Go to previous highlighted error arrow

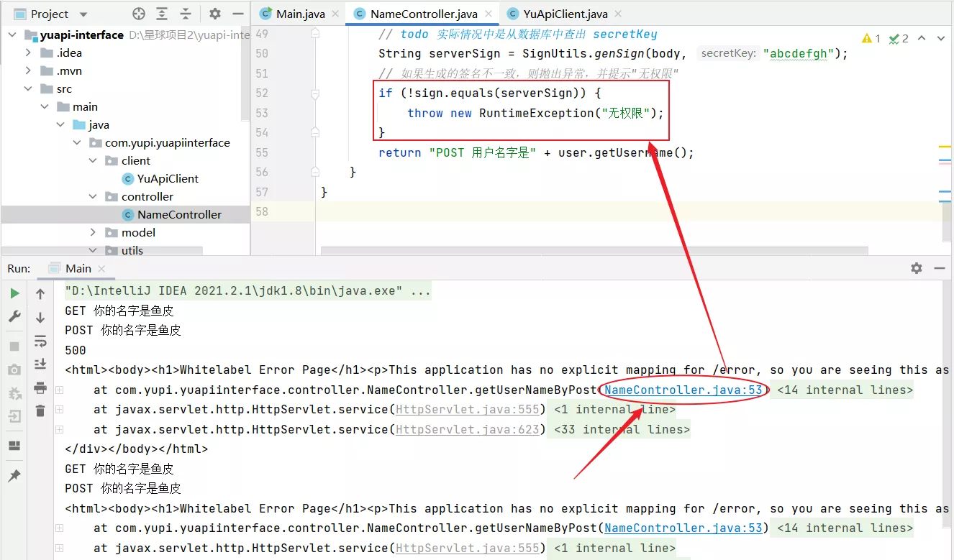(922, 38)
